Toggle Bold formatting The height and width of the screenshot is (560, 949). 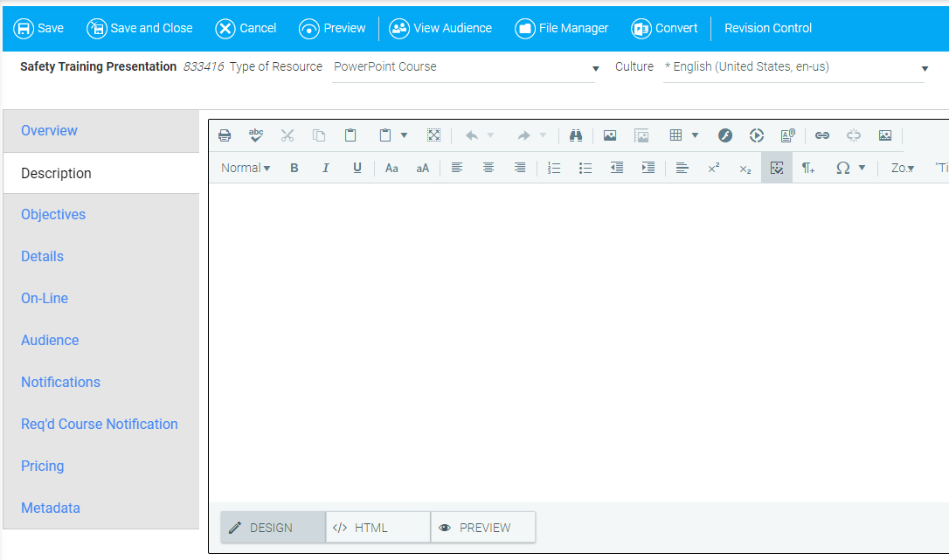coord(294,168)
